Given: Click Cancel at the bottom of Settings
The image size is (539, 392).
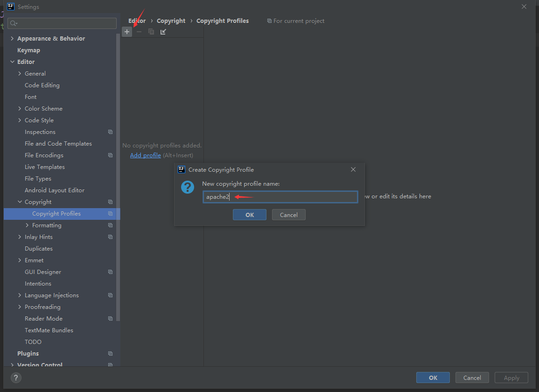Looking at the screenshot, I should click(x=472, y=378).
